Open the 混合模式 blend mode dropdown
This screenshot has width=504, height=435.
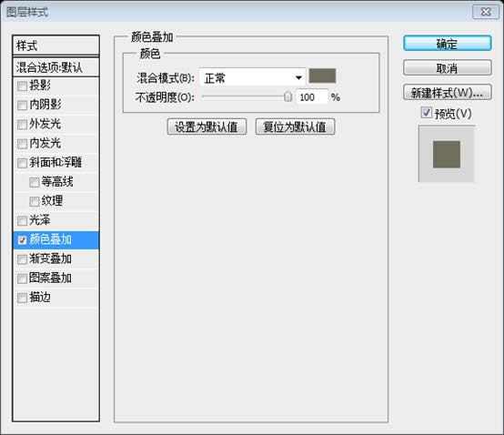pos(252,77)
